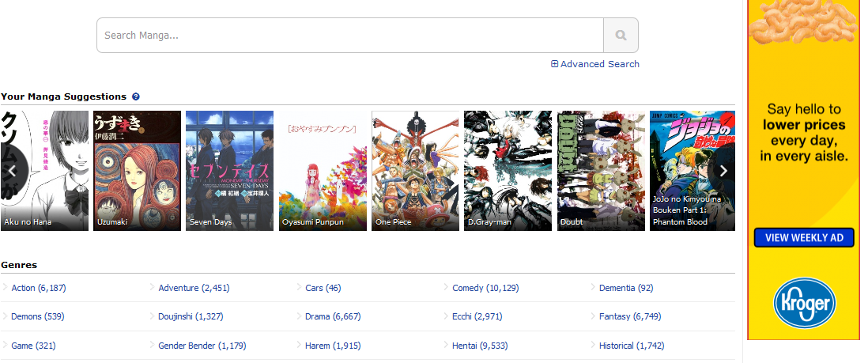The width and height of the screenshot is (868, 363).
Task: Select the Doubt manga cover
Action: pyautogui.click(x=601, y=170)
